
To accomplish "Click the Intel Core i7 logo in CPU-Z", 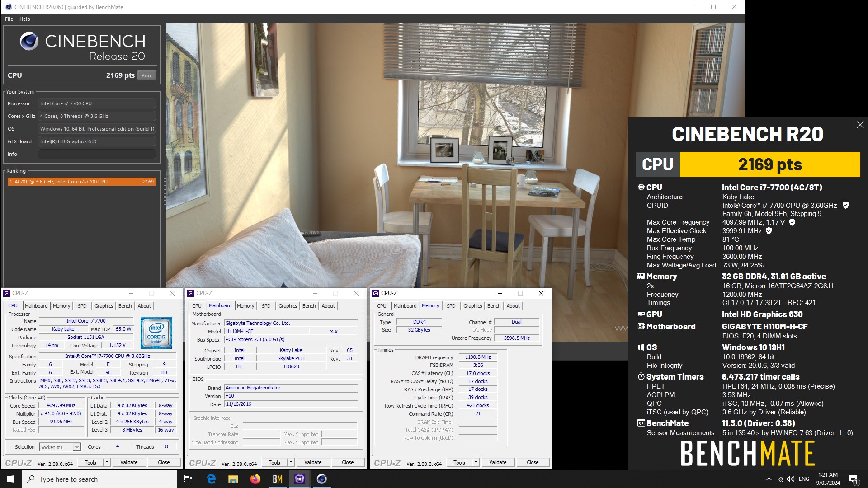I will point(156,333).
